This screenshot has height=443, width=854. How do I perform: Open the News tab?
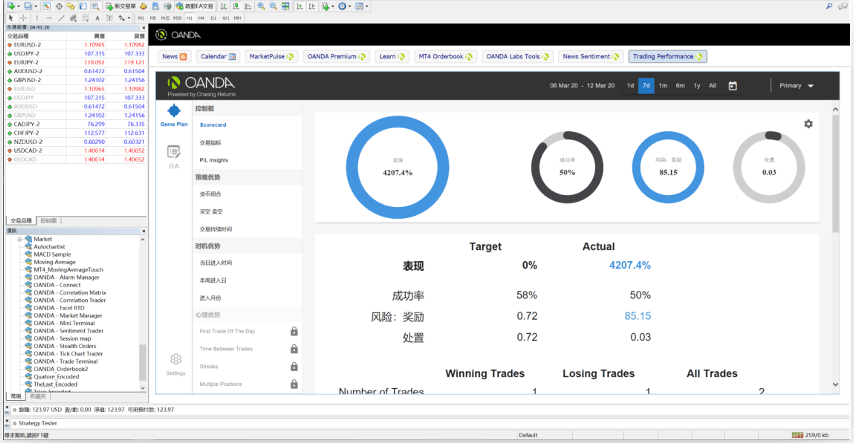tap(174, 57)
